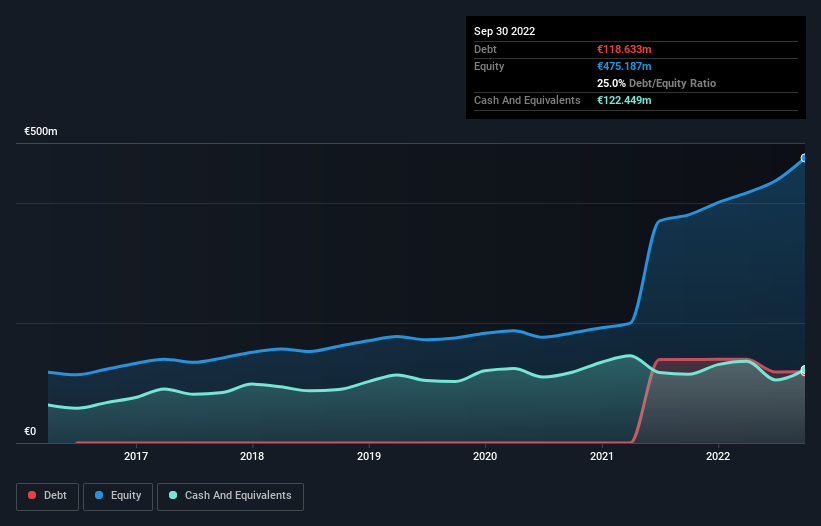Click the 2017 x-axis label
The image size is (821, 526).
136,456
